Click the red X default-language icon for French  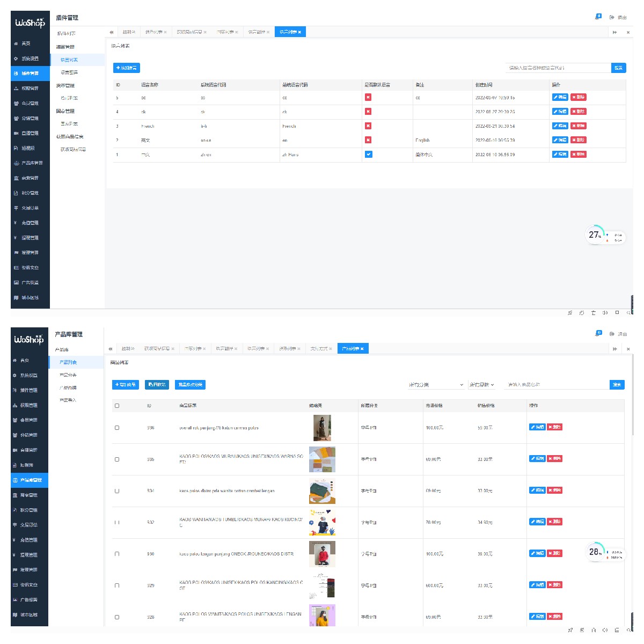(368, 126)
